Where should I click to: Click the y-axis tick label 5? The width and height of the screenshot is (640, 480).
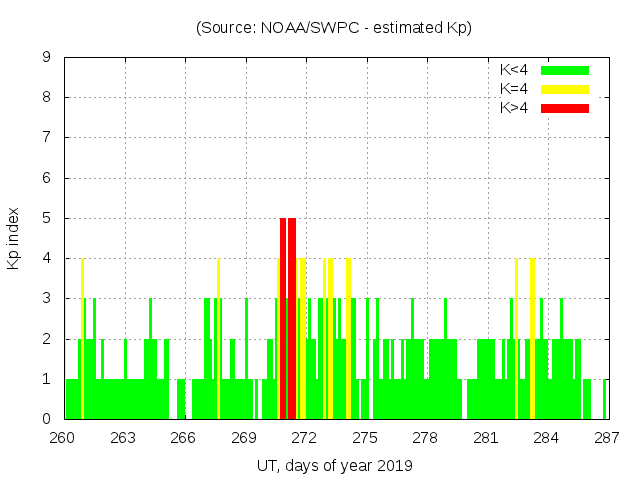click(47, 218)
